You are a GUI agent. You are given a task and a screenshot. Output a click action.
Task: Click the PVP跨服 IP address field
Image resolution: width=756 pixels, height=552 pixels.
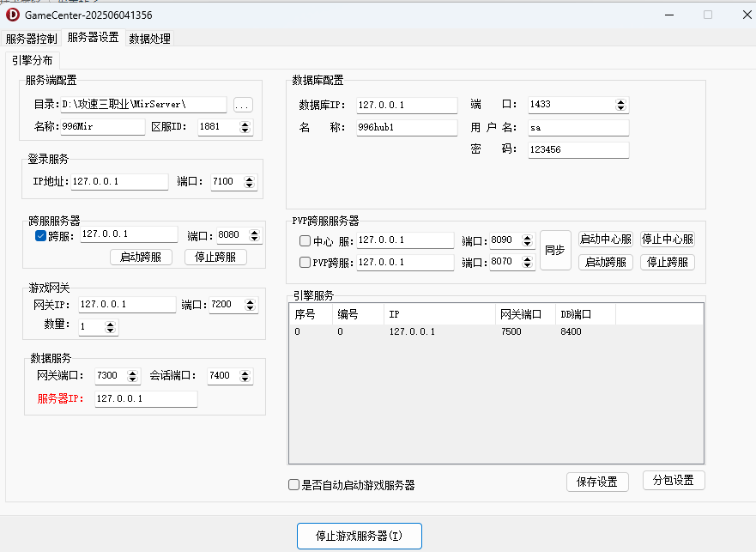coord(405,263)
